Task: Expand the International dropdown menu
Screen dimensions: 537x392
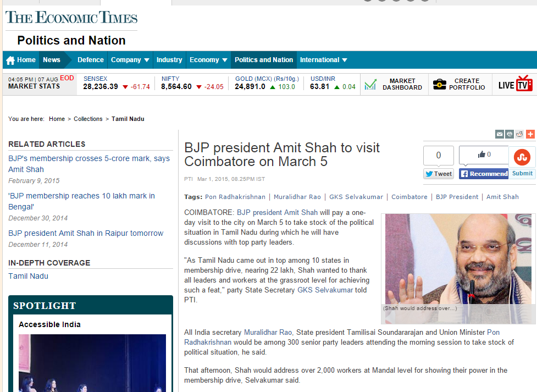Action: pos(323,60)
